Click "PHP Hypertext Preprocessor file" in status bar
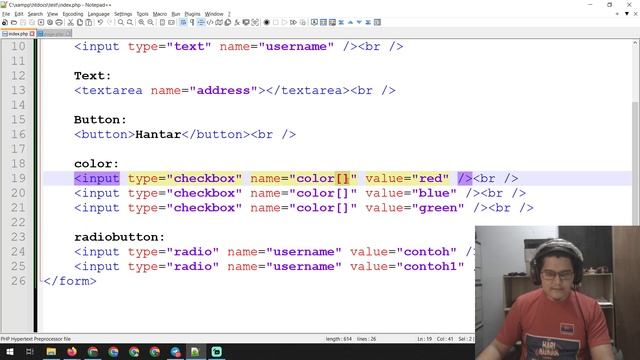 [36, 339]
